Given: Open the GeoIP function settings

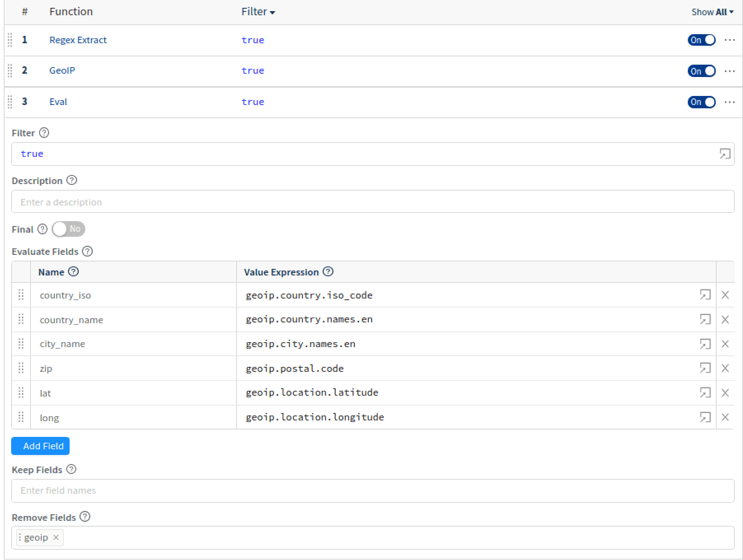Looking at the screenshot, I should [62, 70].
